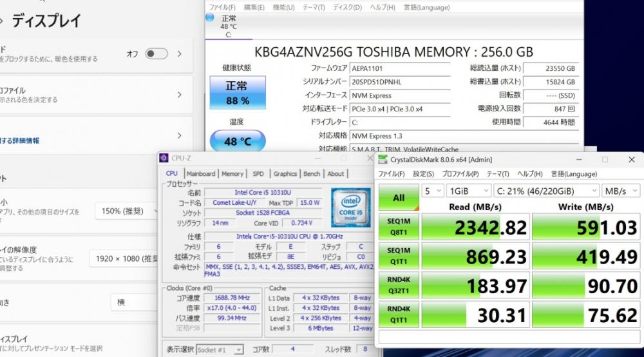Switch to the Memory tab in CPU-Z
This screenshot has height=357, width=644.
[232, 174]
